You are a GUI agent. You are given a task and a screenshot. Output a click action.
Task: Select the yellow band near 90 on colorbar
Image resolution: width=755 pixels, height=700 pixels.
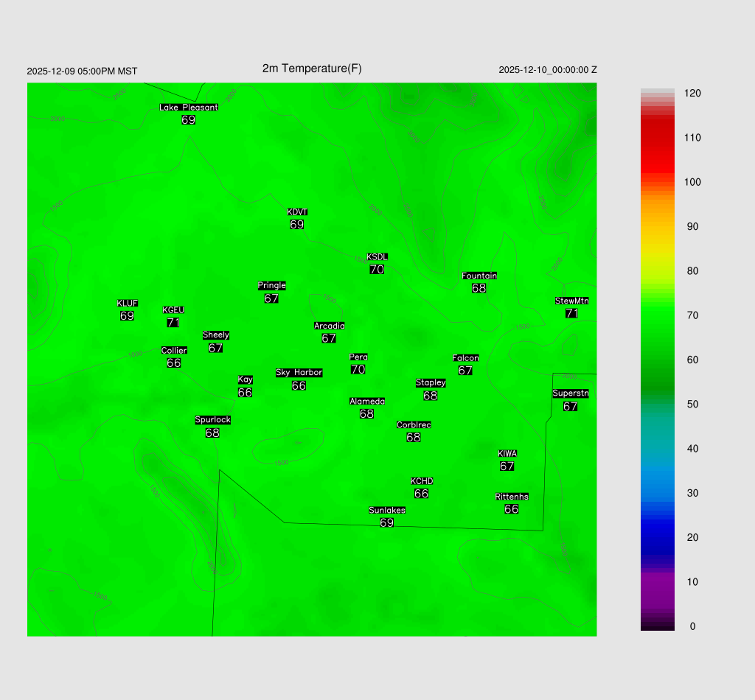657,227
